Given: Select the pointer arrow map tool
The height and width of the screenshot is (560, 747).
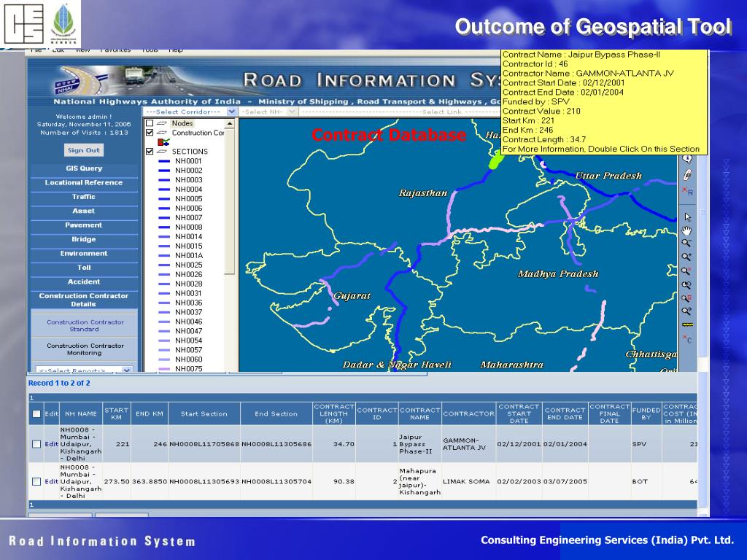Looking at the screenshot, I should pyautogui.click(x=687, y=217).
